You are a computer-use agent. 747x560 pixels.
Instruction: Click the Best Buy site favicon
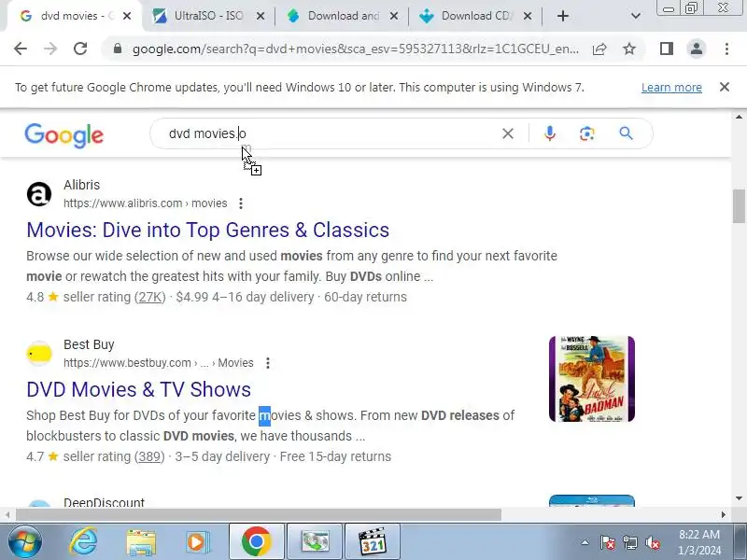tap(39, 354)
